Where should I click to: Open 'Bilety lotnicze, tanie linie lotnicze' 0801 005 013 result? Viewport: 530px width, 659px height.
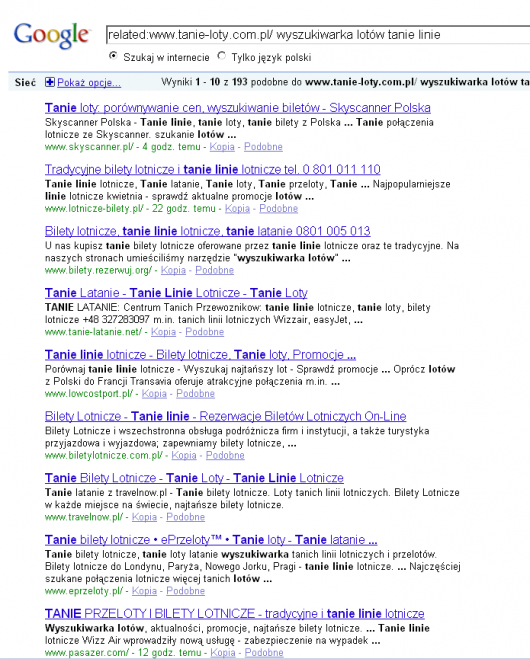pos(208,231)
